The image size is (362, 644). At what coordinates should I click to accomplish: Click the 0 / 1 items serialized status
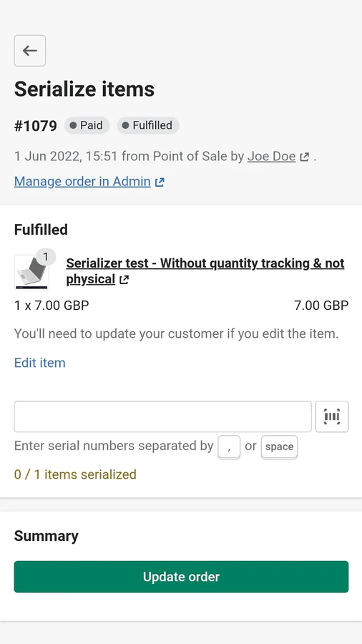point(75,474)
